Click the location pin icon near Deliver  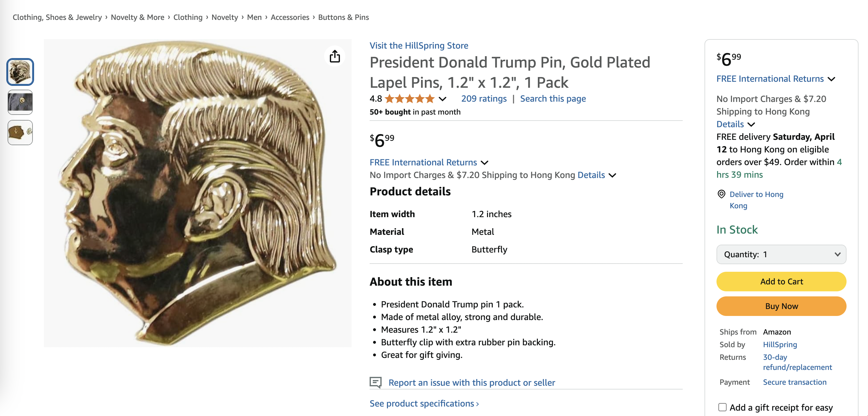click(721, 194)
